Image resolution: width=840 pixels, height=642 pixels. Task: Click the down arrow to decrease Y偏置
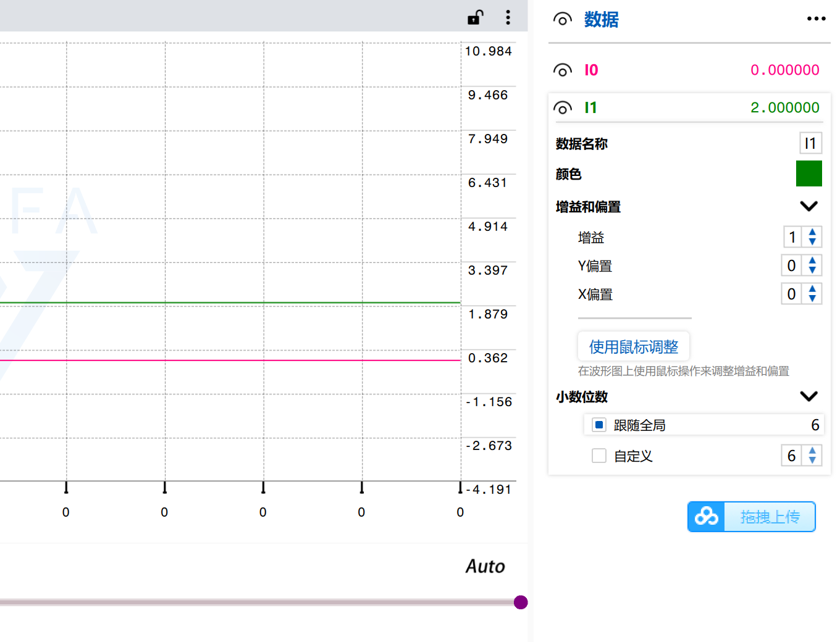[x=813, y=269]
